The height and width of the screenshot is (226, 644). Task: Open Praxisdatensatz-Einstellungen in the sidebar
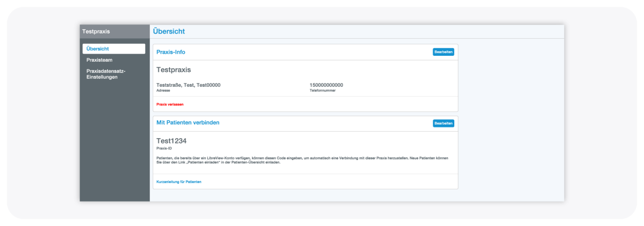106,74
